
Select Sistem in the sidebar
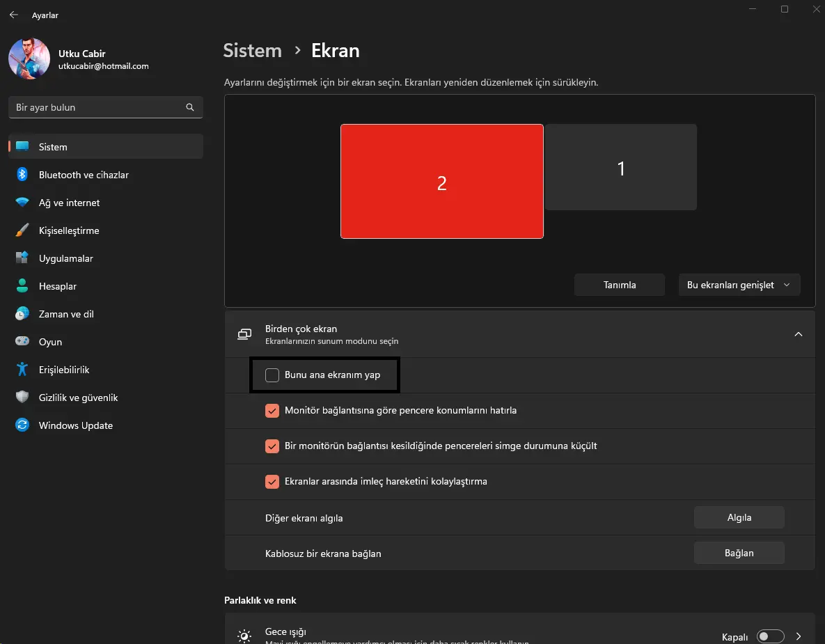click(106, 147)
